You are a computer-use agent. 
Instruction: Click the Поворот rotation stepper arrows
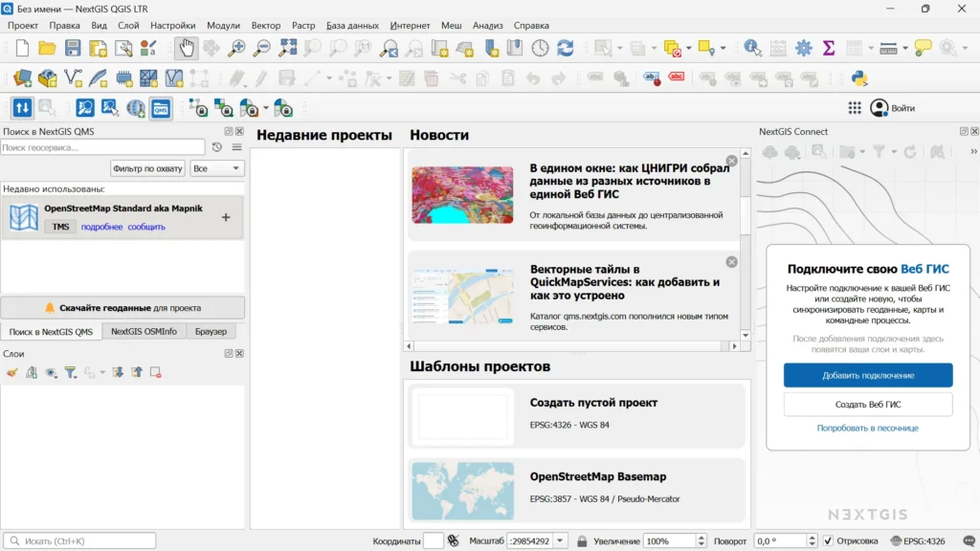pos(812,541)
